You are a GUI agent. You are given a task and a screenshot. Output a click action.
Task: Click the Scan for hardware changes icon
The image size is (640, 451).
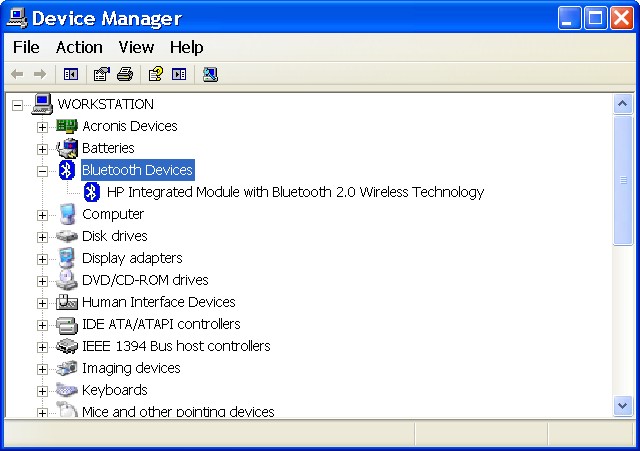210,74
